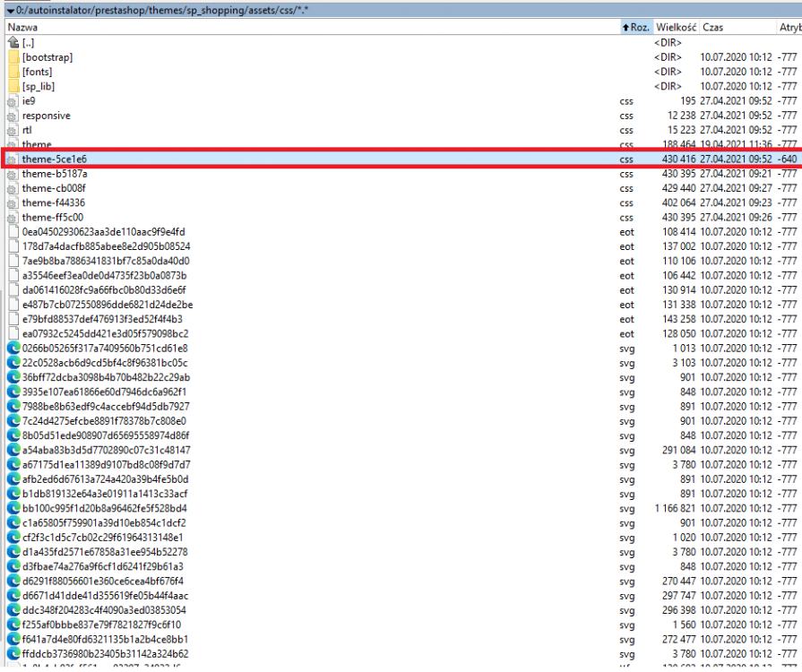
Task: Select file name da061416028fc9a66fbc0b80d33d6e6f
Action: coord(104,290)
